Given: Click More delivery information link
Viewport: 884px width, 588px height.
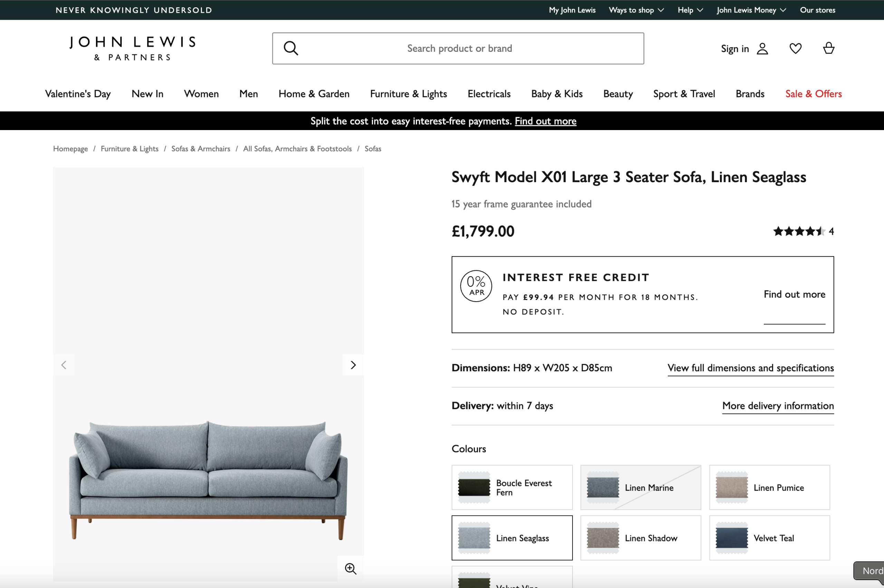Looking at the screenshot, I should coord(778,406).
